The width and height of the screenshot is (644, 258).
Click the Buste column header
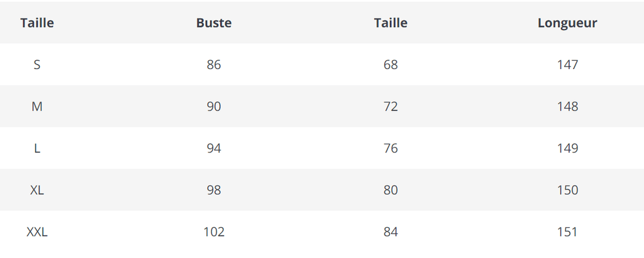click(214, 23)
